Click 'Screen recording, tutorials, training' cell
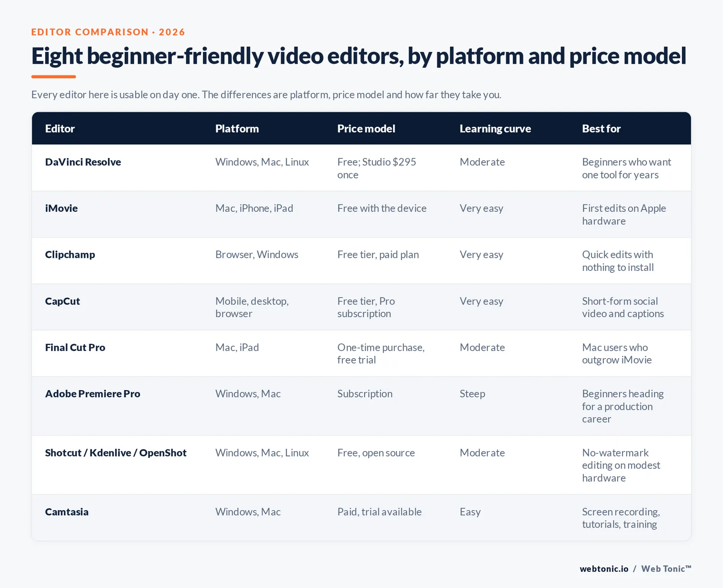This screenshot has height=588, width=723. (x=621, y=518)
